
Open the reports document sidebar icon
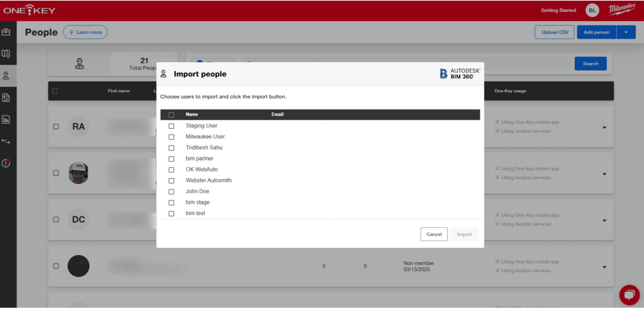point(6,98)
